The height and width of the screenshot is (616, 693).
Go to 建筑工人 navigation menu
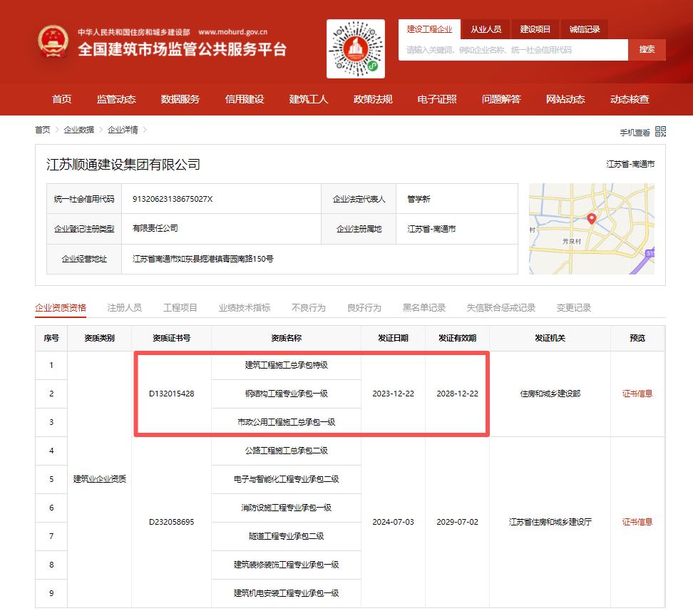[309, 99]
